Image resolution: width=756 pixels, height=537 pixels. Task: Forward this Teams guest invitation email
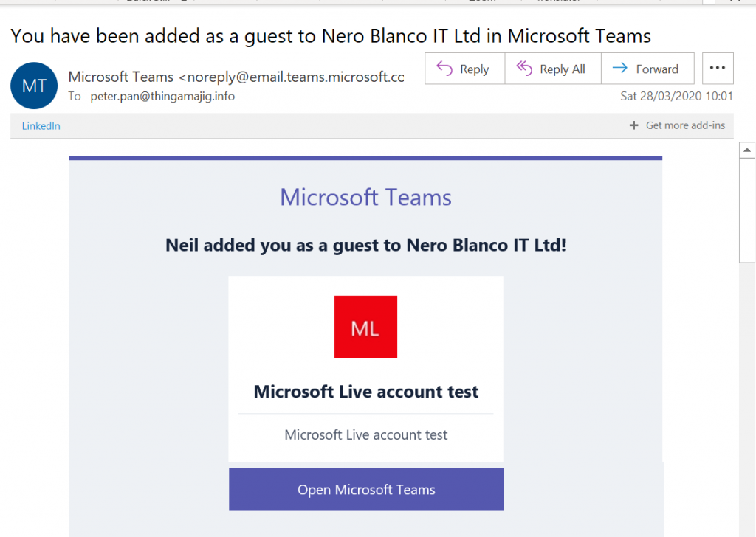647,69
